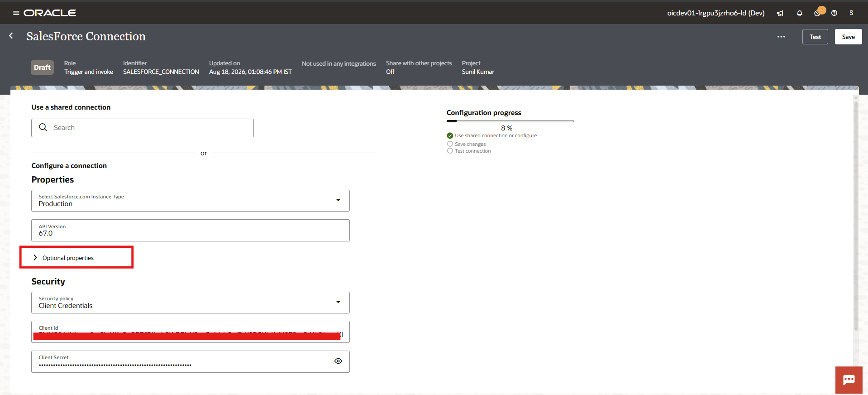Click the 'Trigger and invoke' role text

click(x=89, y=72)
